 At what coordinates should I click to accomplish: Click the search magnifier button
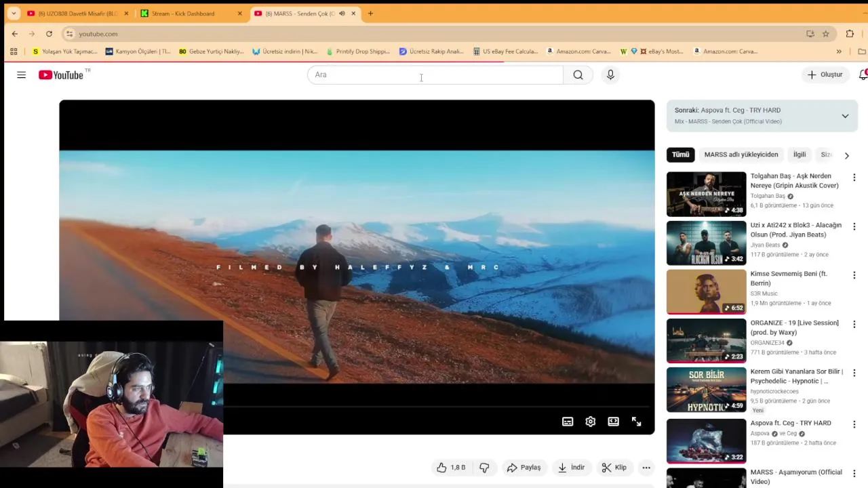click(x=578, y=75)
